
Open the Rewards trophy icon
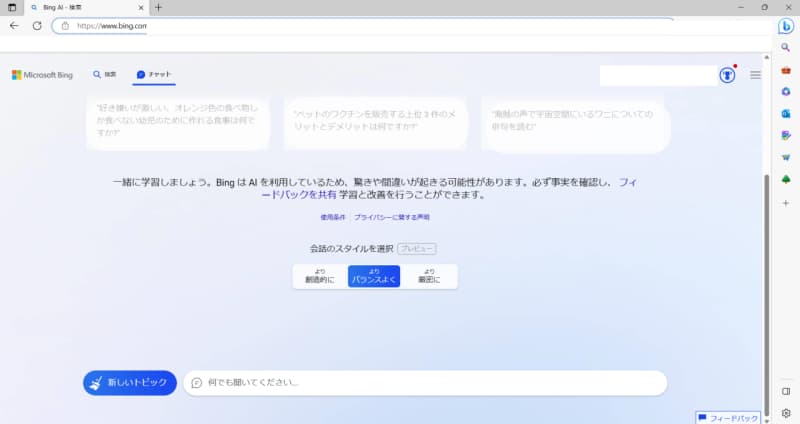[727, 76]
